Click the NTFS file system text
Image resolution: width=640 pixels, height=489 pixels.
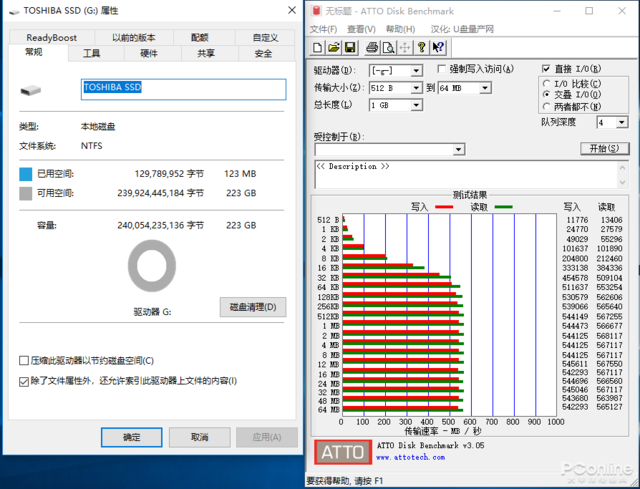click(x=91, y=146)
